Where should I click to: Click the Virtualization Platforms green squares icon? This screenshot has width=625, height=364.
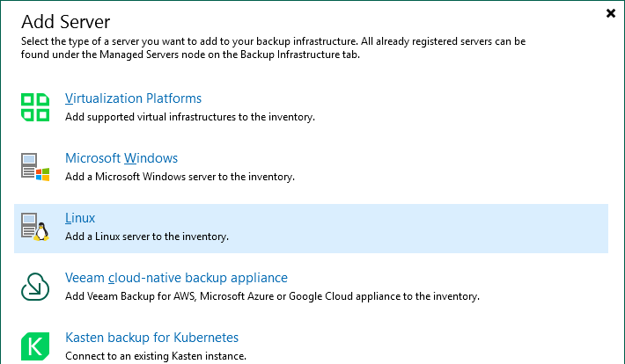coord(35,107)
